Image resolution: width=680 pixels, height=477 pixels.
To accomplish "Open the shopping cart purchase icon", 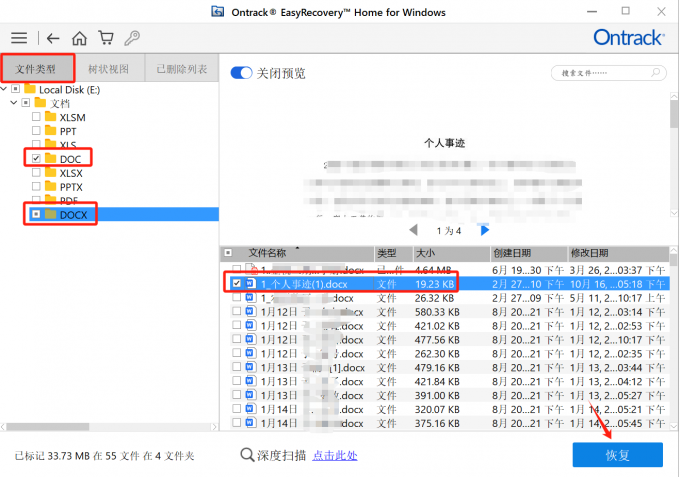I will click(x=106, y=38).
